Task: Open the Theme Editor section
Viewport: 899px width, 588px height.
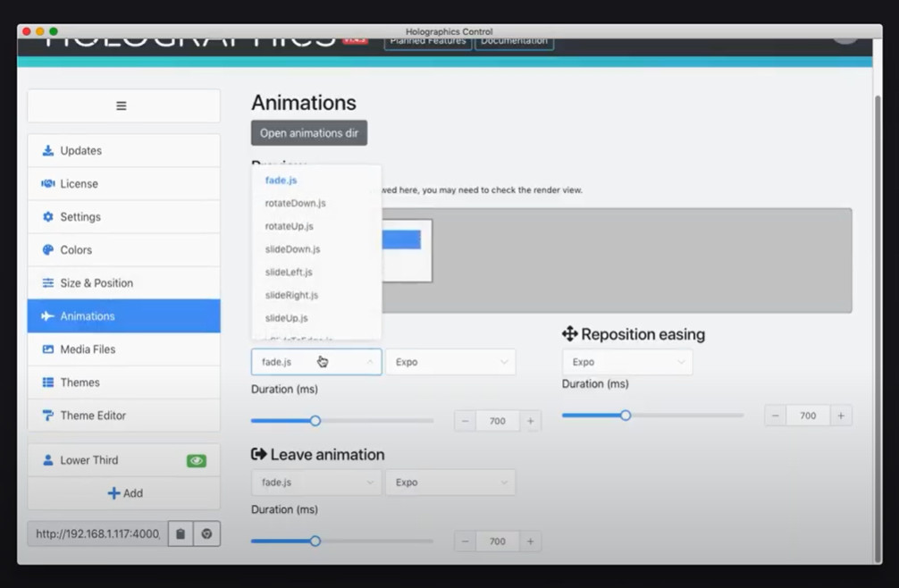Action: (x=123, y=416)
